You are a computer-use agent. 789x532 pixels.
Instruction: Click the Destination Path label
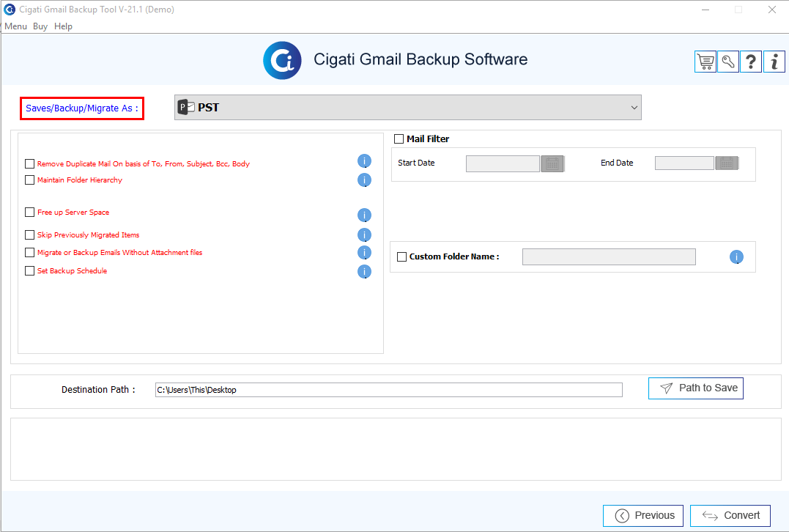[x=98, y=390]
